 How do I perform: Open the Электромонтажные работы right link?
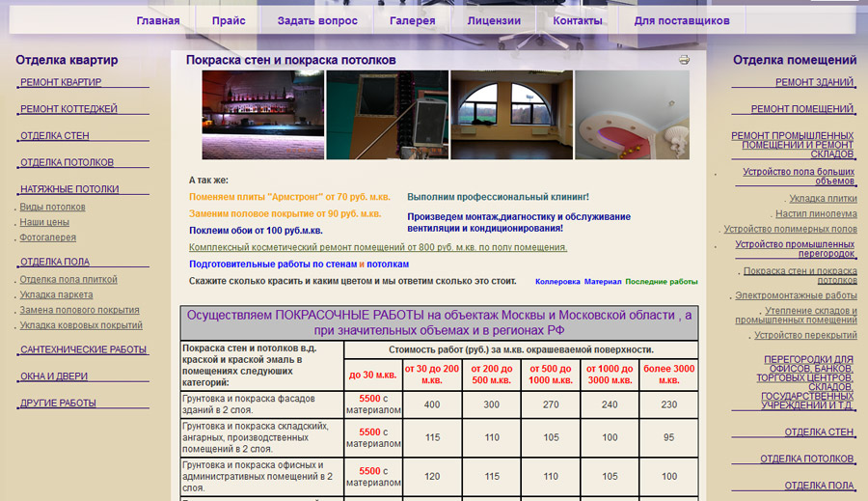(796, 295)
